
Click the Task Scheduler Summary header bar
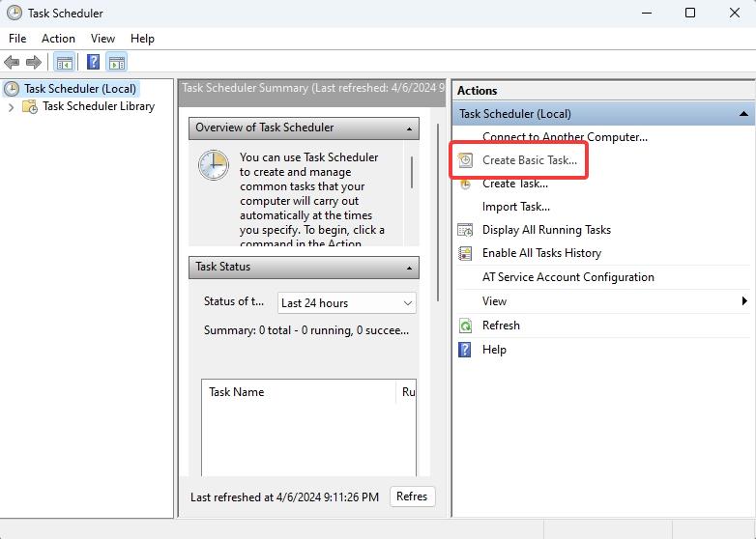pos(312,94)
